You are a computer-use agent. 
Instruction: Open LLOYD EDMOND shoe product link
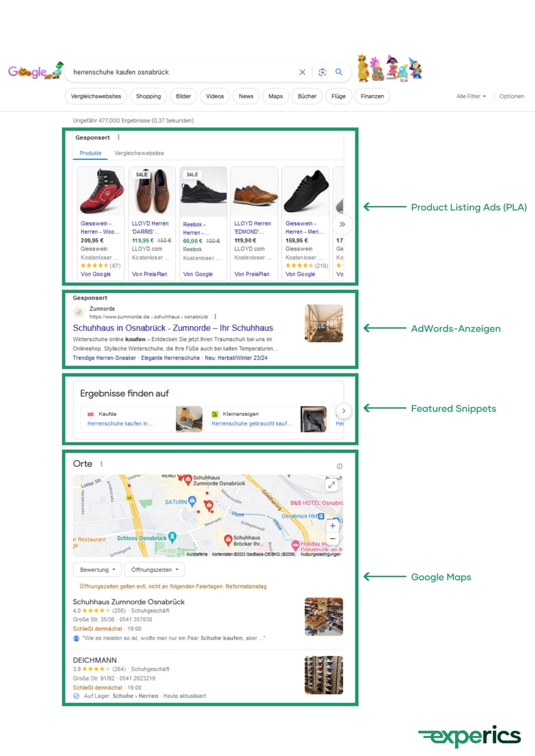point(253,228)
